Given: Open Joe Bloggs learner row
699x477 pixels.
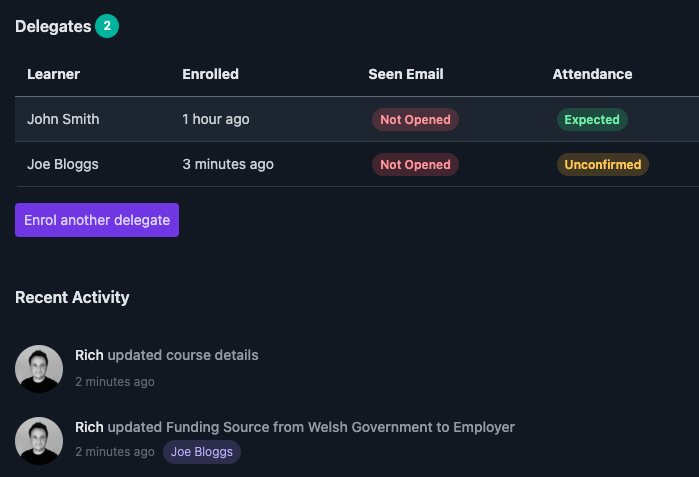Looking at the screenshot, I should click(x=357, y=164).
